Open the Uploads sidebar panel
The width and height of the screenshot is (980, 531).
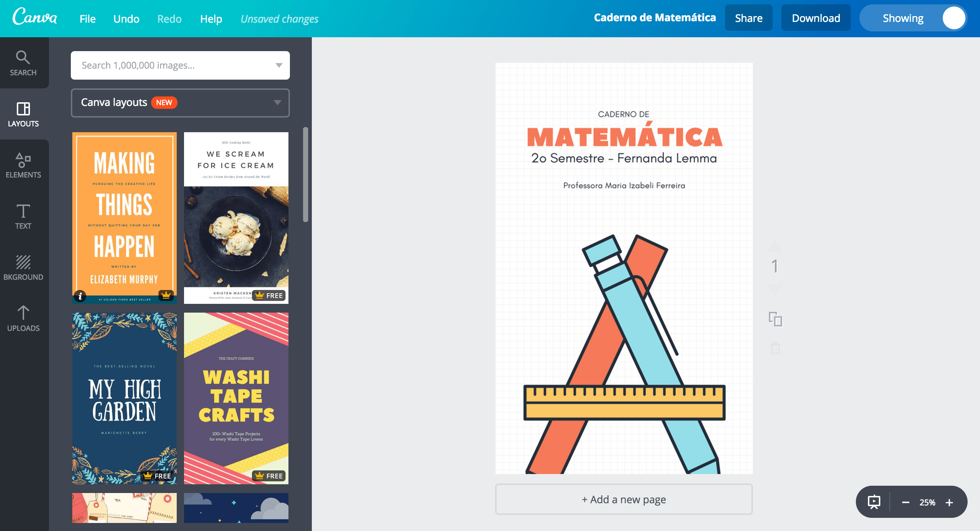[x=23, y=318]
